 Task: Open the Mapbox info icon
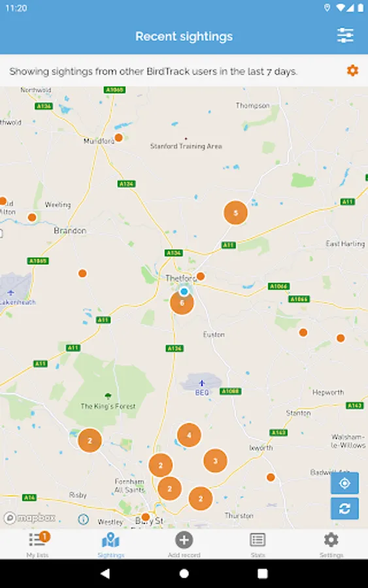coord(83,519)
